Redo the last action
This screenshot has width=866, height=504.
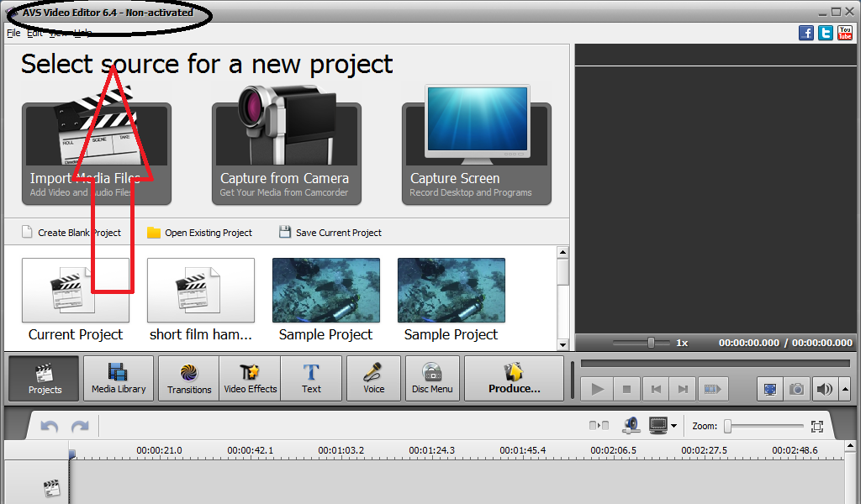tap(80, 426)
